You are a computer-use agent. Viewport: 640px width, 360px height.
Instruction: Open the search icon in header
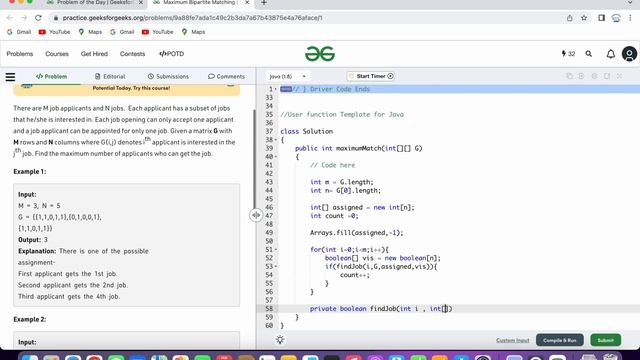(589, 54)
